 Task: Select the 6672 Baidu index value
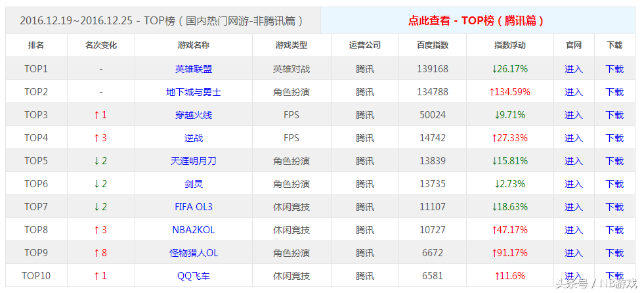[x=433, y=253]
